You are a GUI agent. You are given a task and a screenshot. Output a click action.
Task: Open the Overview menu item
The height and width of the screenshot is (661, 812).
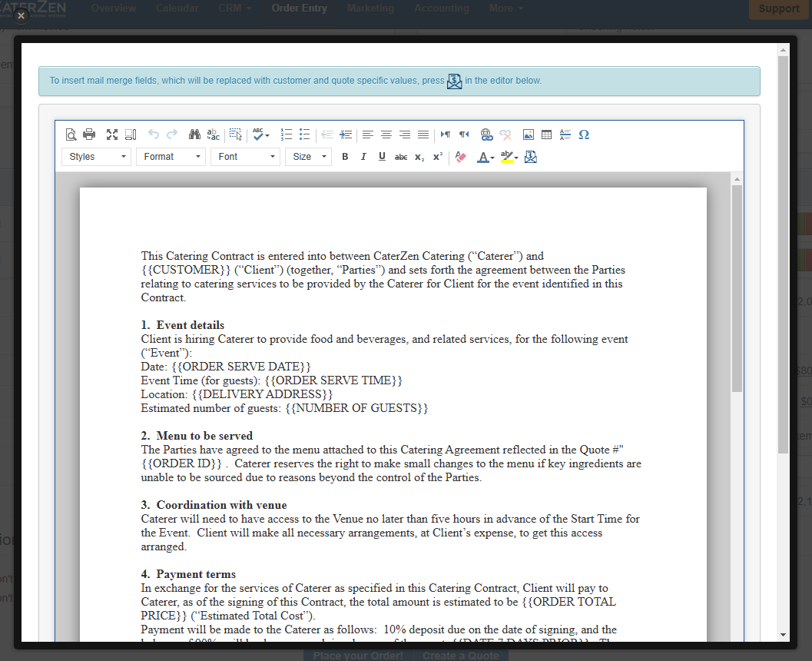114,8
